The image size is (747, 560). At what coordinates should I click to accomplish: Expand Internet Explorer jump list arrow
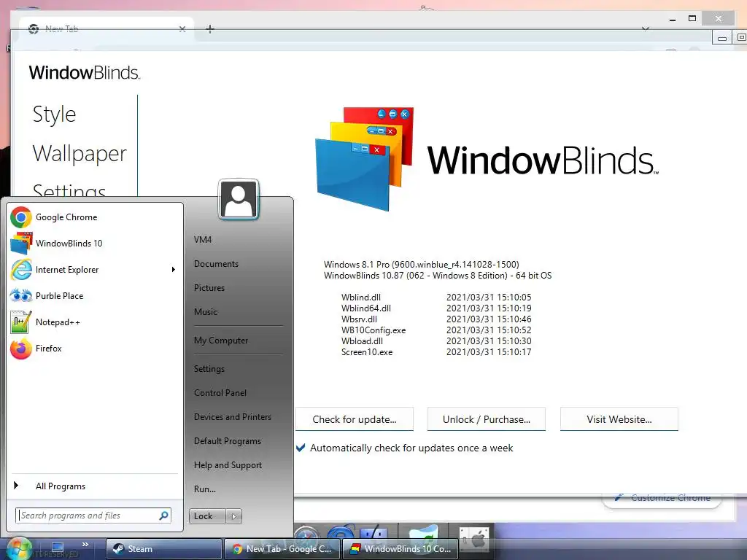click(174, 270)
